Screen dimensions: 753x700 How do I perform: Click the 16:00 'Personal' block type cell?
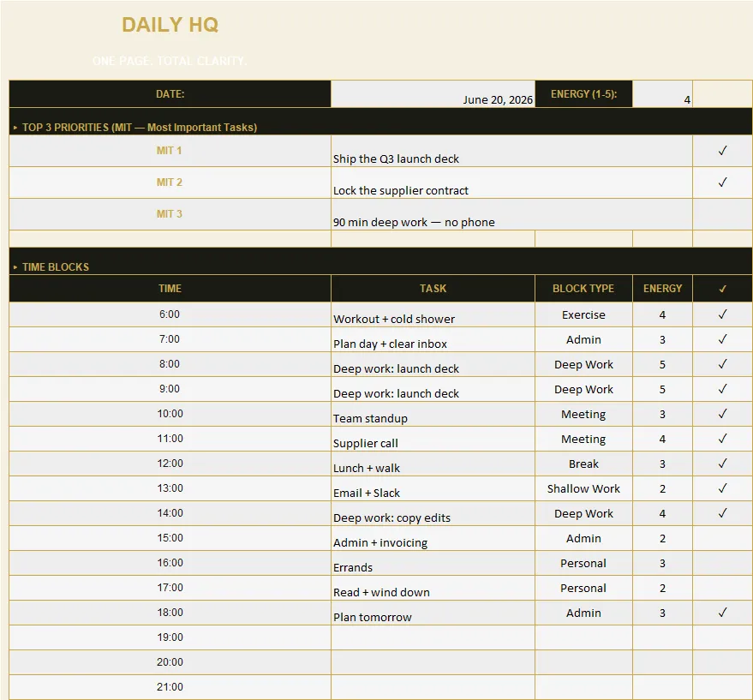[583, 563]
